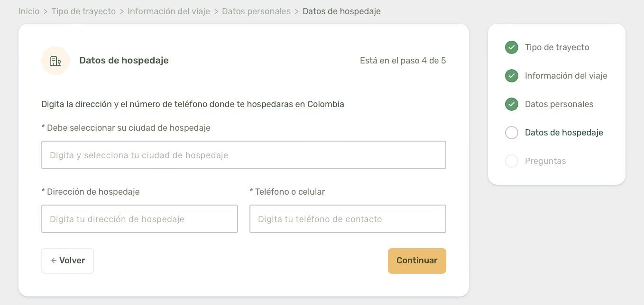Focus the Dirección de hospedaje input

pyautogui.click(x=139, y=219)
